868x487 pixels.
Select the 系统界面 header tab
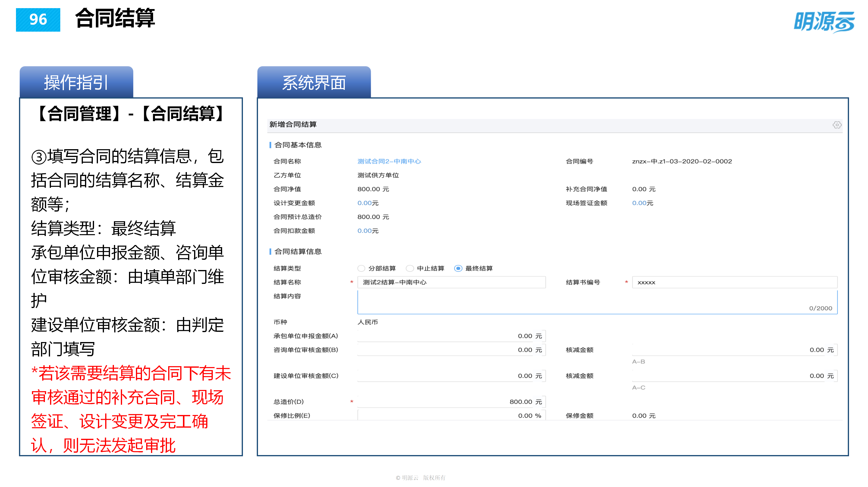coord(314,82)
